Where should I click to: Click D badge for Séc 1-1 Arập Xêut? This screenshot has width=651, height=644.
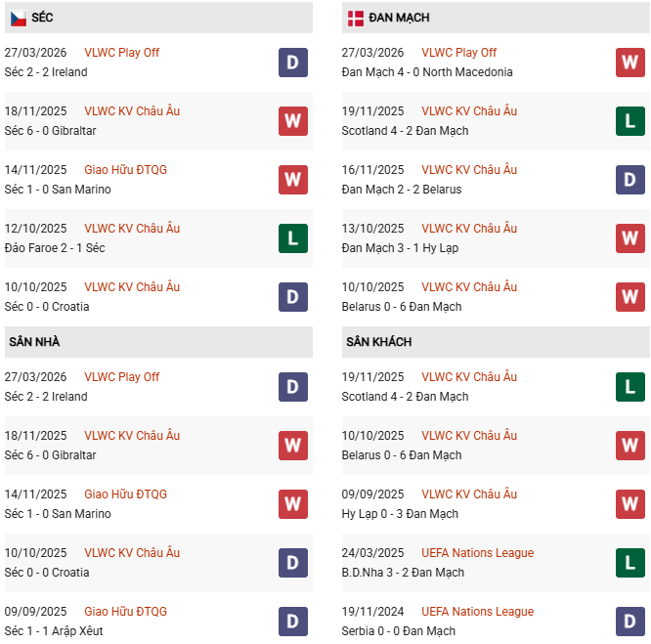coord(293,622)
